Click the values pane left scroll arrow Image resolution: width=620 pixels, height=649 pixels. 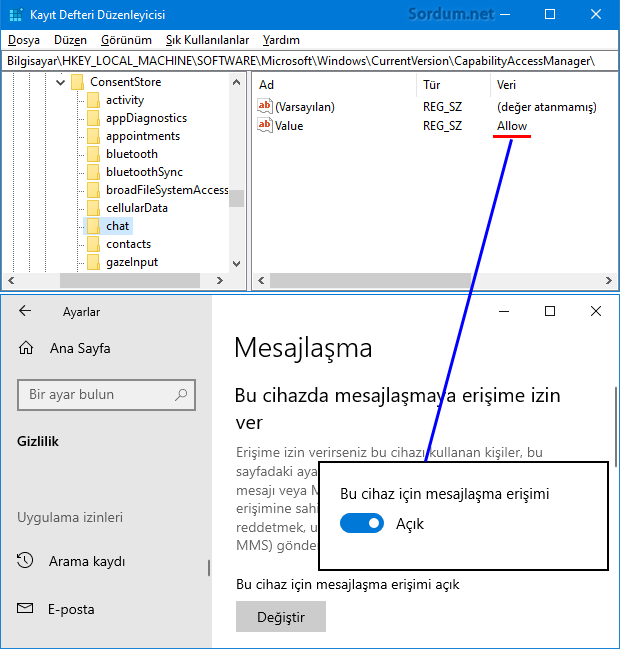click(261, 281)
